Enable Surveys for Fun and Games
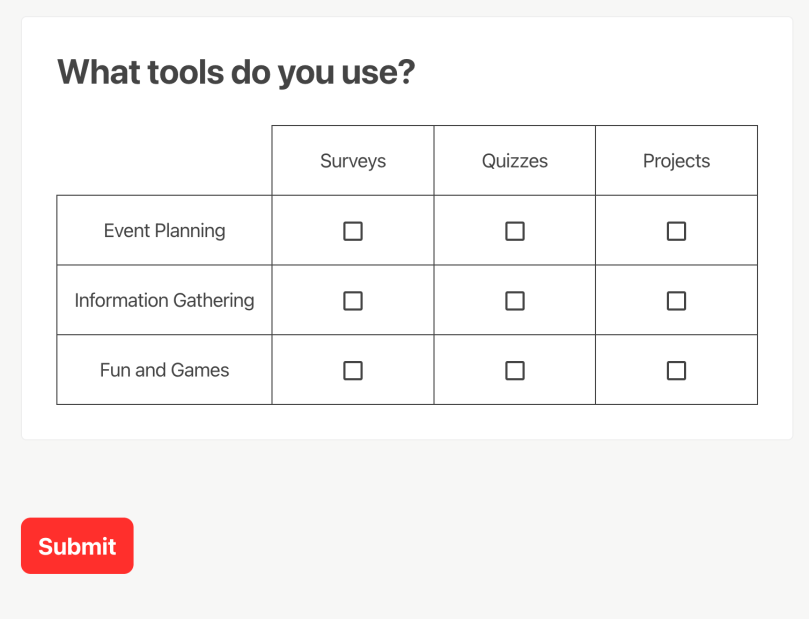The width and height of the screenshot is (809, 619). [353, 371]
